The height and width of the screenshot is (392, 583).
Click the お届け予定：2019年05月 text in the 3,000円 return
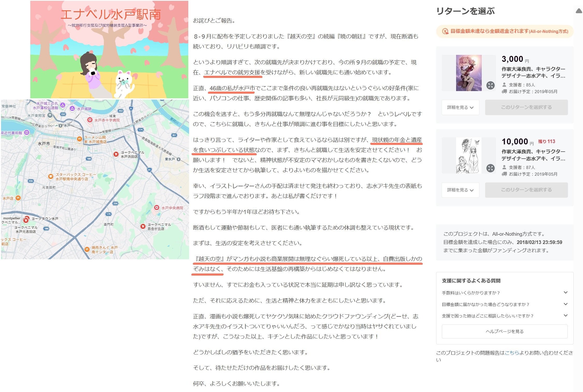pyautogui.click(x=533, y=92)
